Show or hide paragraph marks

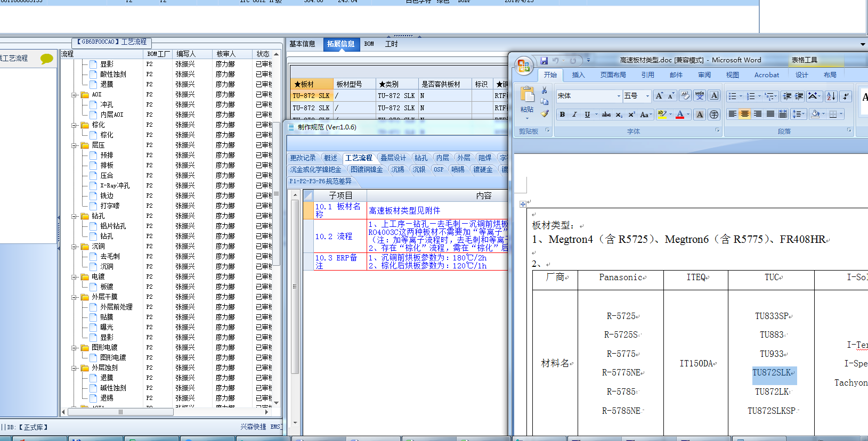[x=846, y=96]
